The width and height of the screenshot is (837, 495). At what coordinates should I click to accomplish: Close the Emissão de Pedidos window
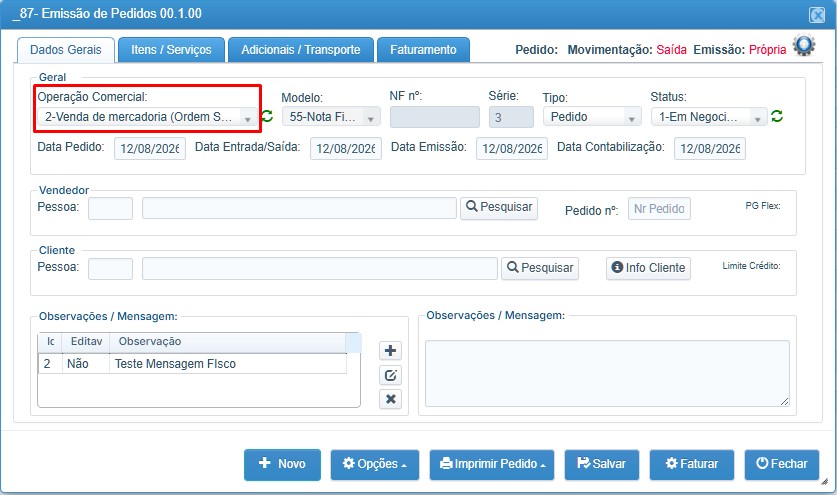coord(817,15)
